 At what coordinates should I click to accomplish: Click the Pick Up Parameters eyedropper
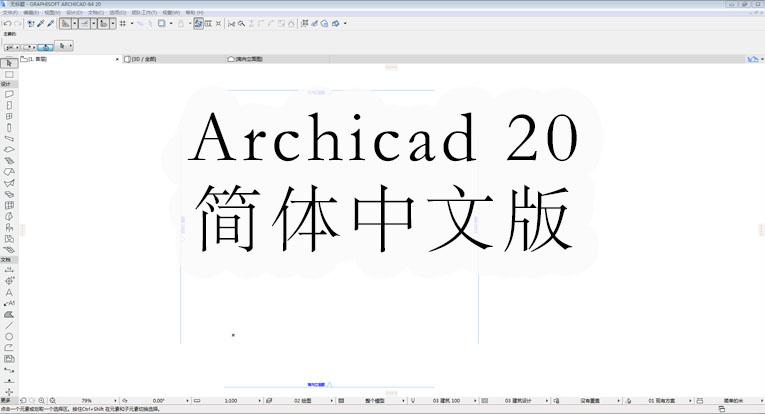click(41, 23)
